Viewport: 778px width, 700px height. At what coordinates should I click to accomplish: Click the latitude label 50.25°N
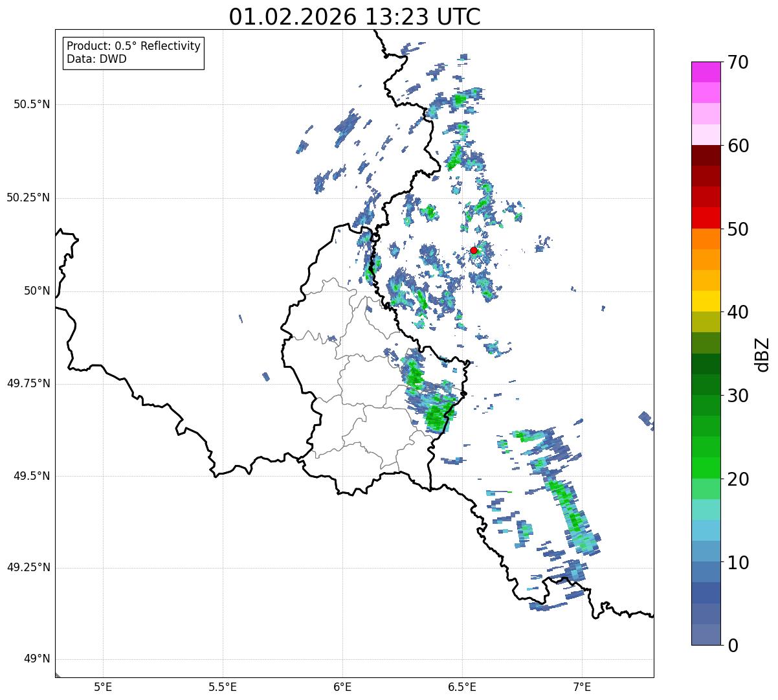coord(28,198)
